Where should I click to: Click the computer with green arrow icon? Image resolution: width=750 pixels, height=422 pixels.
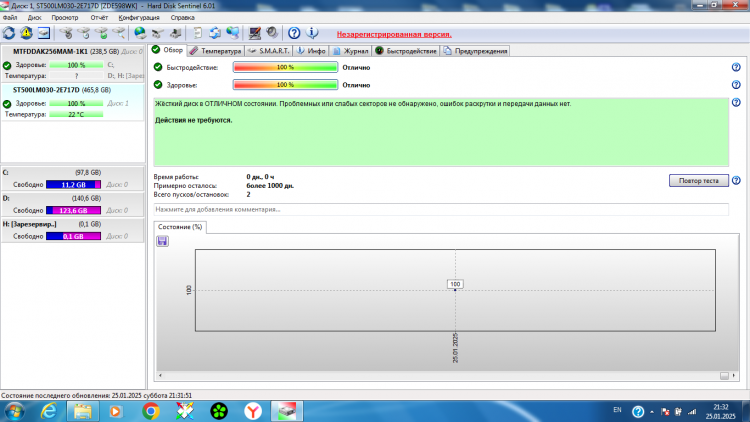[176, 33]
